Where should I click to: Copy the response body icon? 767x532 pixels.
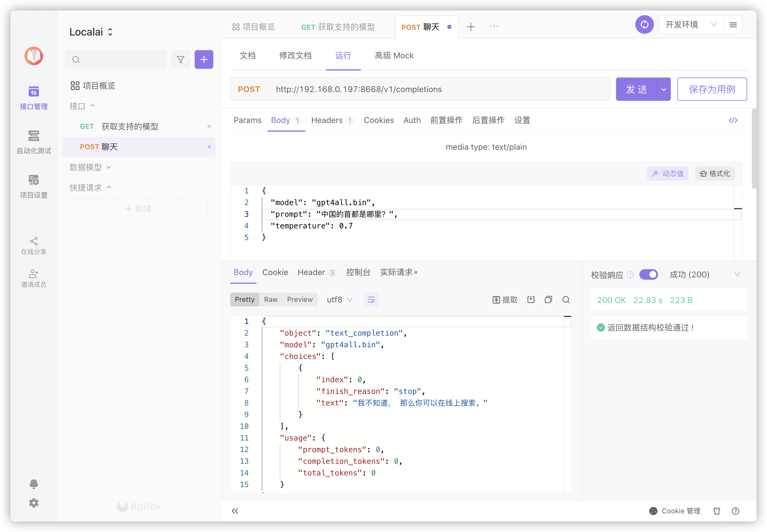click(548, 300)
